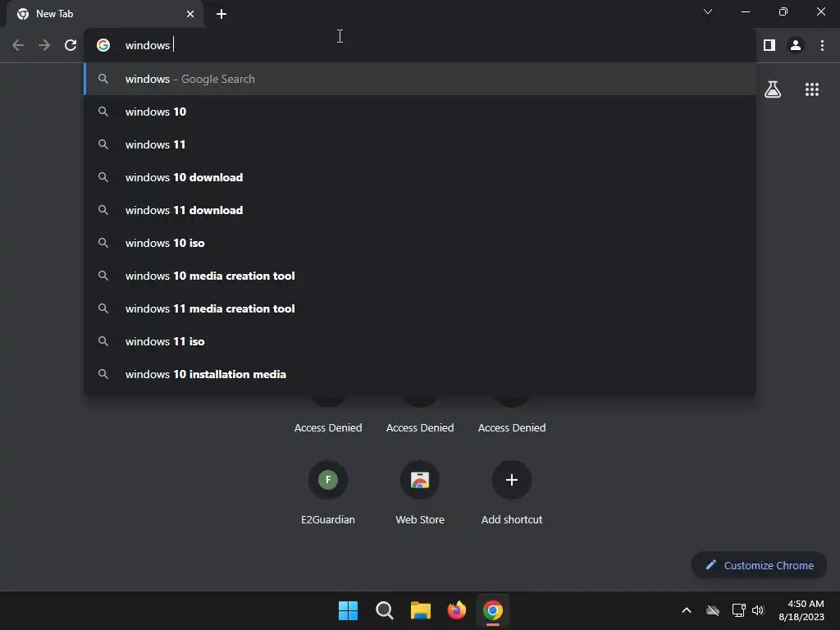Image resolution: width=840 pixels, height=630 pixels.
Task: Click the browser back arrow
Action: tap(18, 45)
